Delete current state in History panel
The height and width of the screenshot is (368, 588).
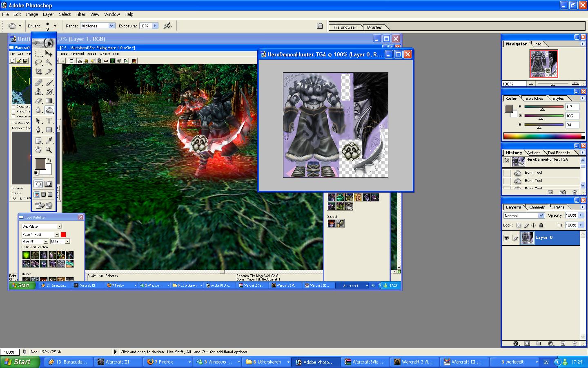[575, 192]
